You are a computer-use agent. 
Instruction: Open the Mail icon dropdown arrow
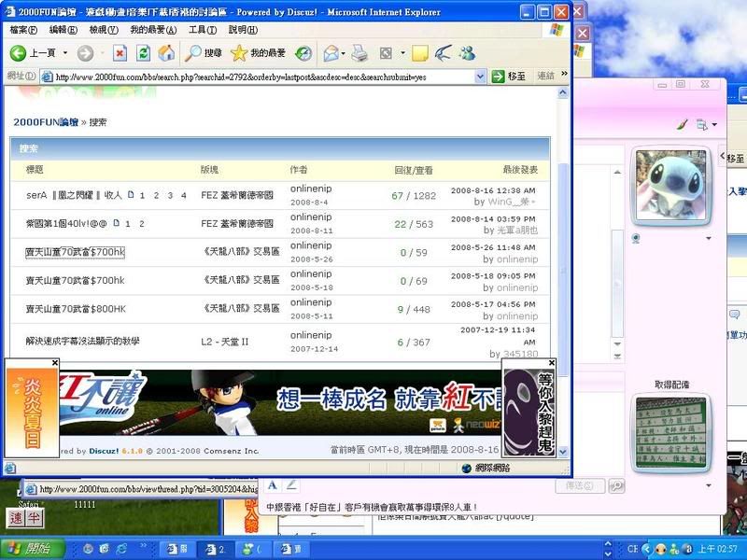click(x=343, y=53)
